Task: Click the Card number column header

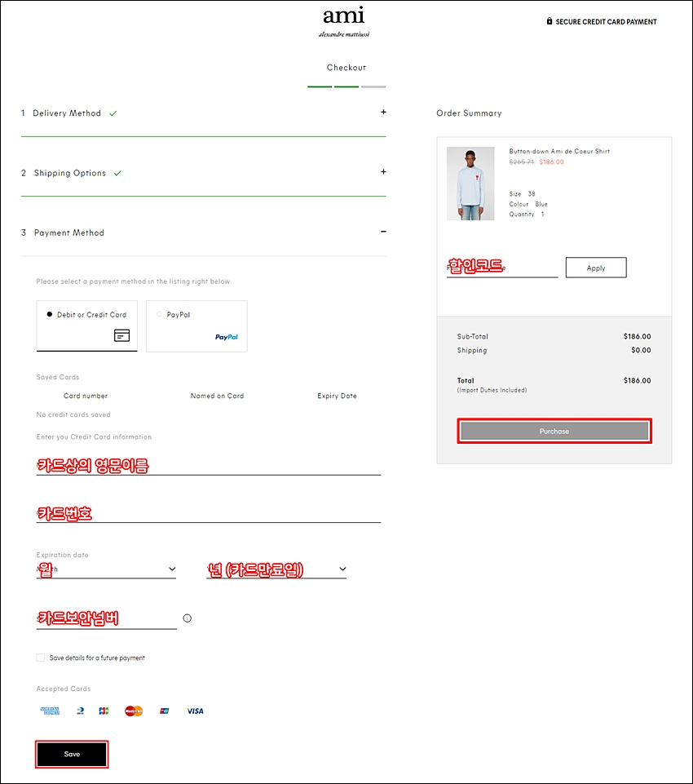Action: [x=86, y=396]
